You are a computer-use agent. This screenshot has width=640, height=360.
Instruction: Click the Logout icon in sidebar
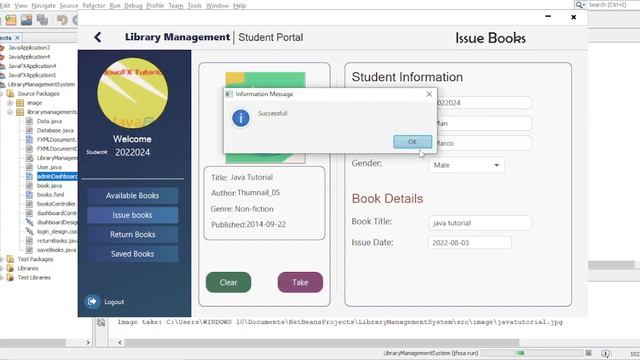coord(92,302)
